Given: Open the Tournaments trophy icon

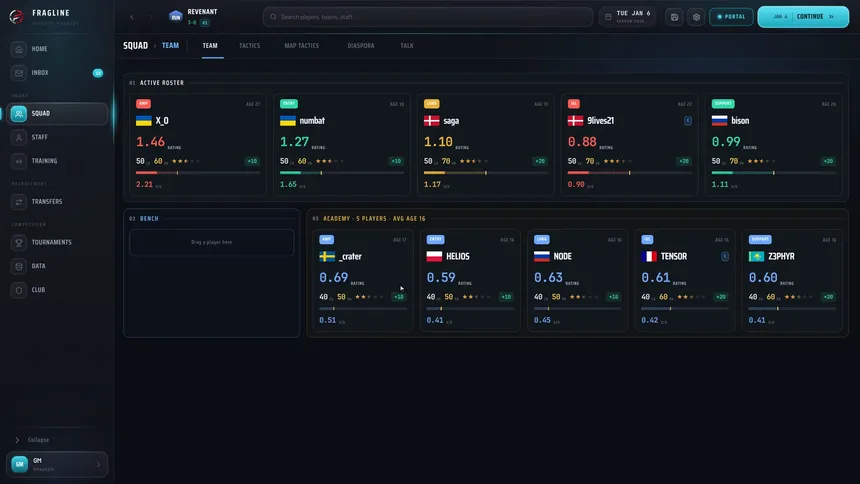Looking at the screenshot, I should tap(19, 243).
